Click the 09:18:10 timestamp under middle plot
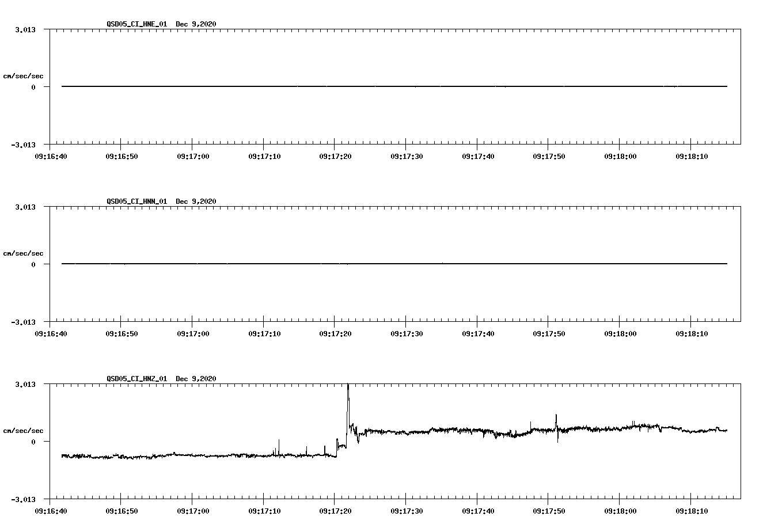 (x=690, y=332)
